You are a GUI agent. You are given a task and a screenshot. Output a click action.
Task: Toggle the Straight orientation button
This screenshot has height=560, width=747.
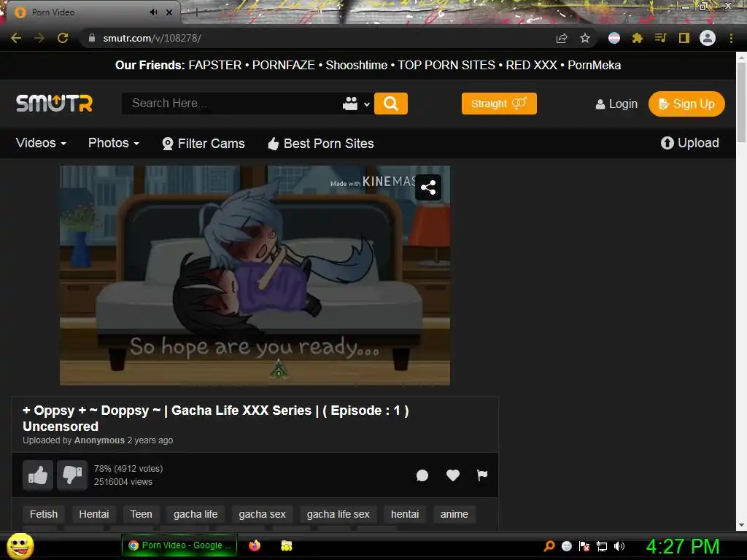click(x=499, y=104)
